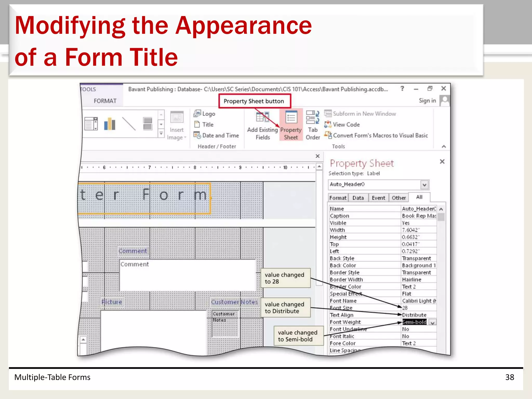Click View Code
This screenshot has width=532, height=399.
point(342,124)
